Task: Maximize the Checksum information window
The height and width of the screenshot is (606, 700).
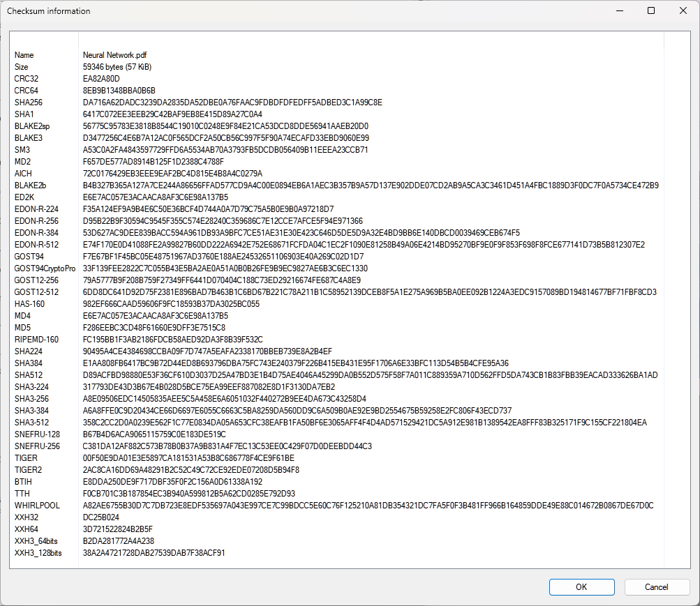Action: [x=650, y=11]
